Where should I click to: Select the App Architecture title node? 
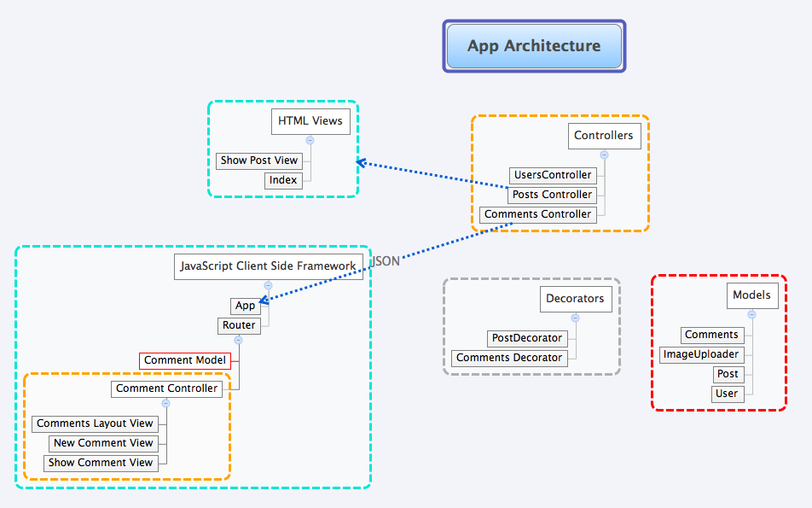534,46
